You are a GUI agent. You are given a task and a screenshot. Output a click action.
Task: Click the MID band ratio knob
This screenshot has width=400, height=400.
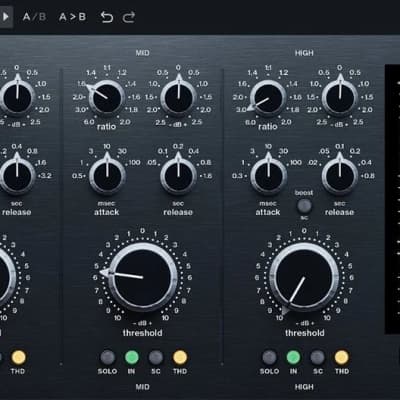point(107,98)
